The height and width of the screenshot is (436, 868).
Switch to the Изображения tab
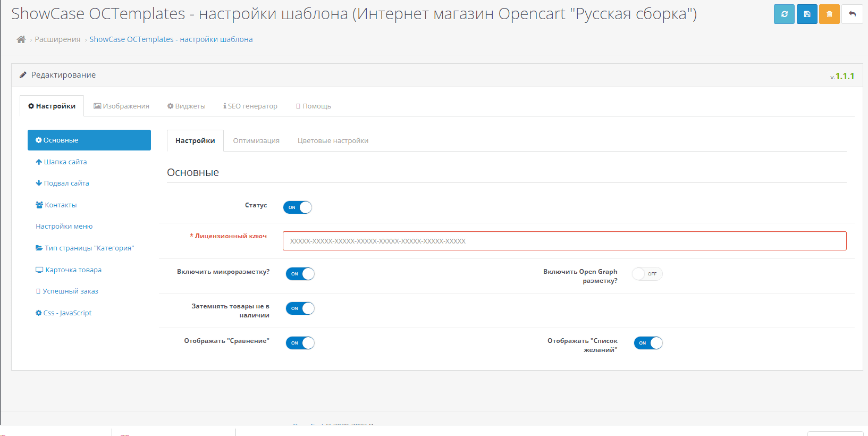click(122, 106)
